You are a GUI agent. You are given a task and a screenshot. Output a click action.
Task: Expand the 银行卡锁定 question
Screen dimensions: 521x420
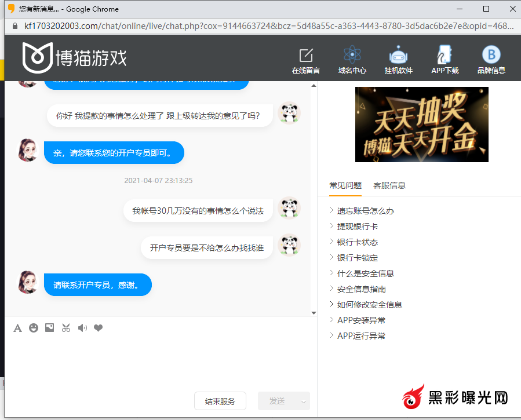pos(357,258)
